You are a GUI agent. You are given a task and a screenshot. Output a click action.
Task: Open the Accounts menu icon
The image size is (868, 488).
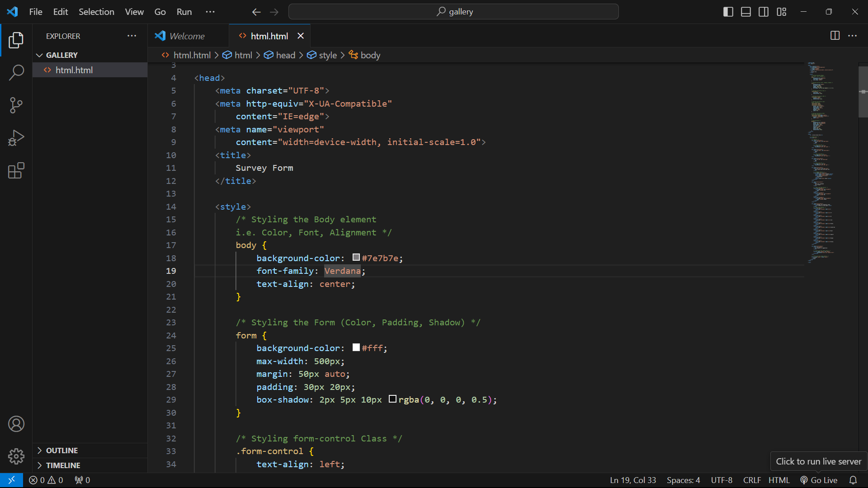[16, 424]
